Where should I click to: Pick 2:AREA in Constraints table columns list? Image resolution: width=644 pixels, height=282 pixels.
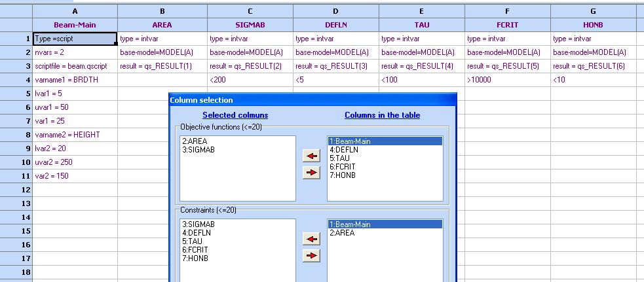(343, 233)
